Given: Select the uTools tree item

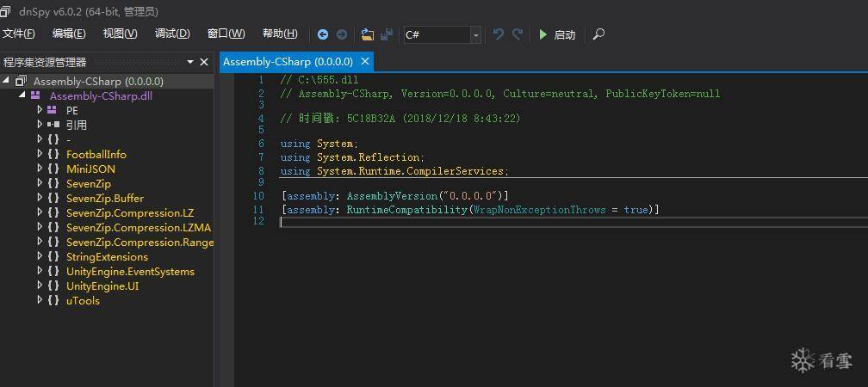Looking at the screenshot, I should (83, 301).
